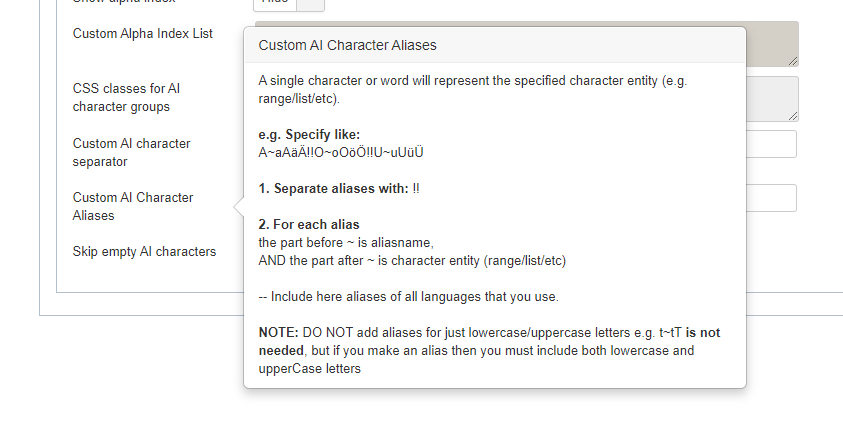Click the tooltip arrow pointing at Aliases
The width and height of the screenshot is (843, 442).
(x=239, y=206)
